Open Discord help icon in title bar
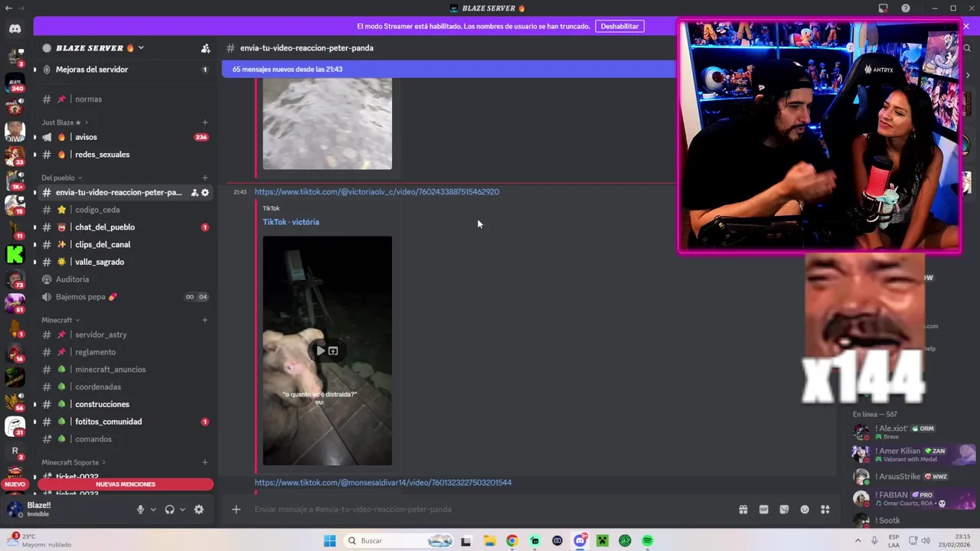Screen dimensions: 980x551 coord(906,8)
